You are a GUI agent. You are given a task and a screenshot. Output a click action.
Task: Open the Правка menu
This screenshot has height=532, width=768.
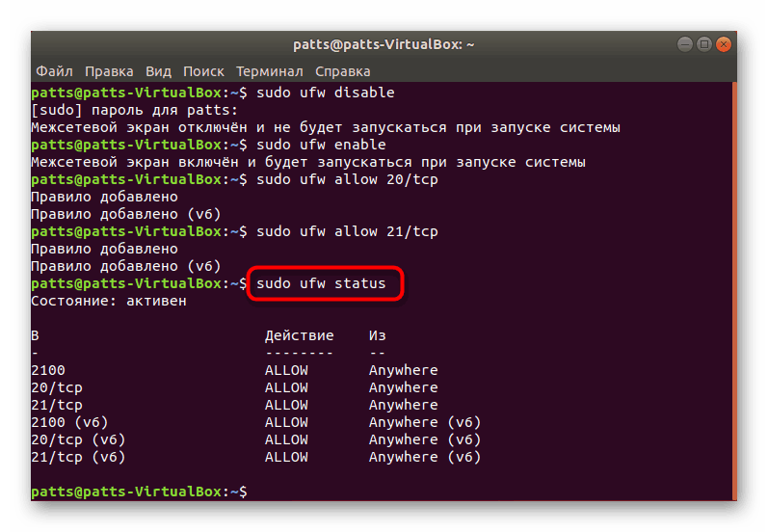tap(109, 71)
